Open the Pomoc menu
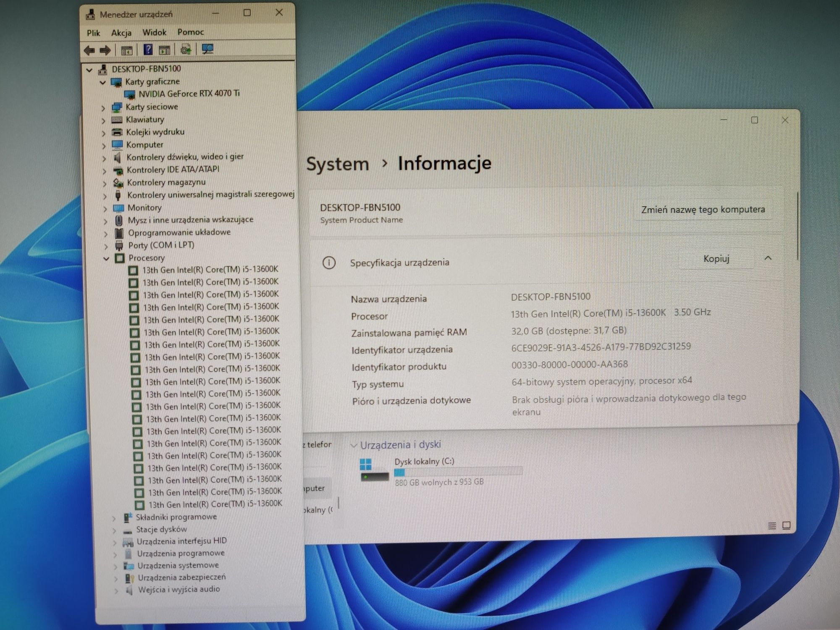840x630 pixels. (191, 32)
